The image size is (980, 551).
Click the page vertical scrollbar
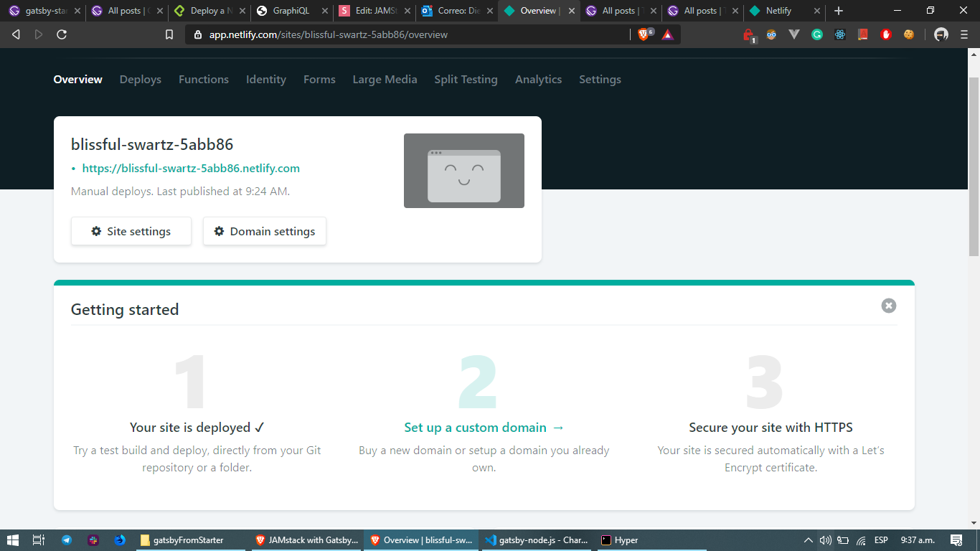[x=974, y=165]
